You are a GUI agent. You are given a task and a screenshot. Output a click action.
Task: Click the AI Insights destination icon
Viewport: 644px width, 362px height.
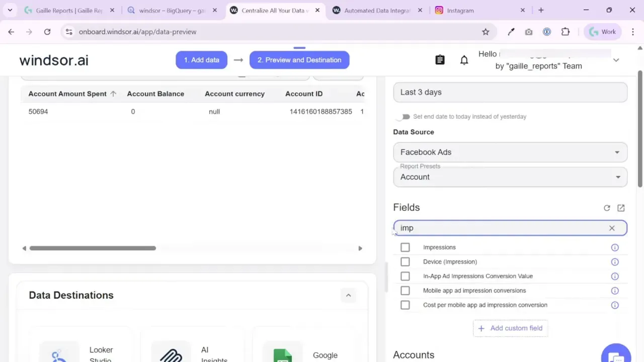pos(171,353)
